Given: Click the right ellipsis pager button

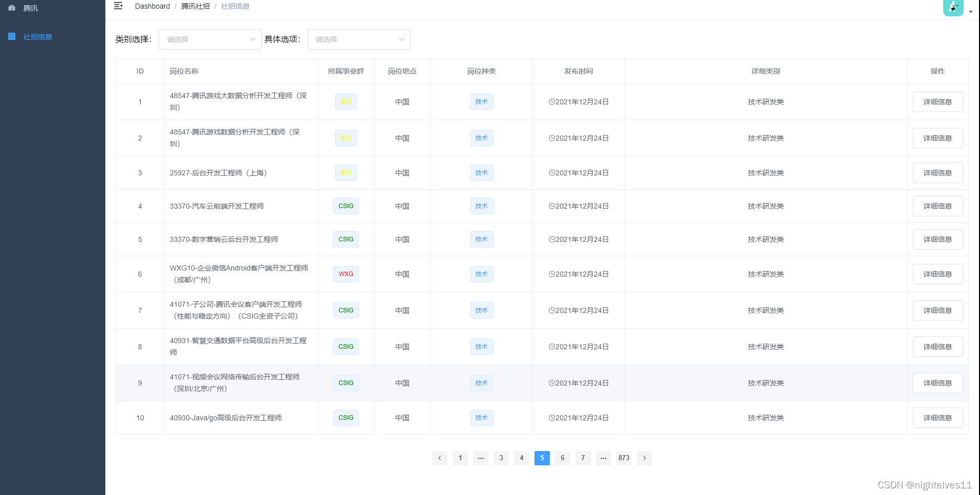Looking at the screenshot, I should click(x=604, y=458).
